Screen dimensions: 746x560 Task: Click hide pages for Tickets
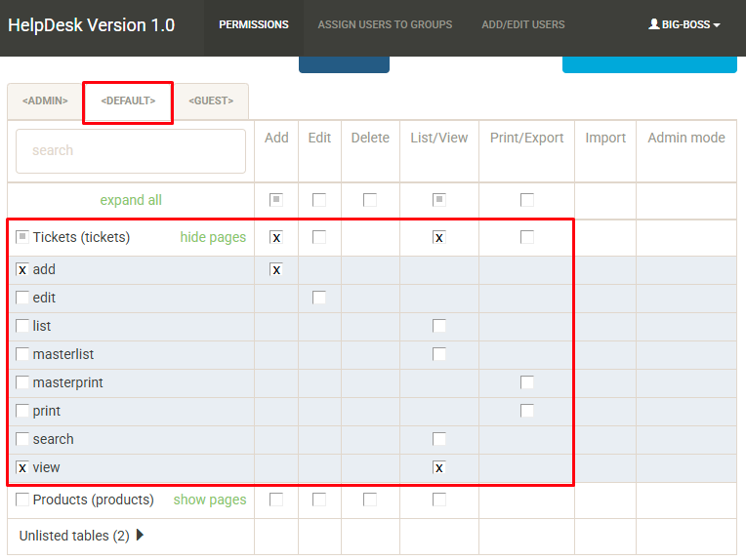tap(213, 237)
